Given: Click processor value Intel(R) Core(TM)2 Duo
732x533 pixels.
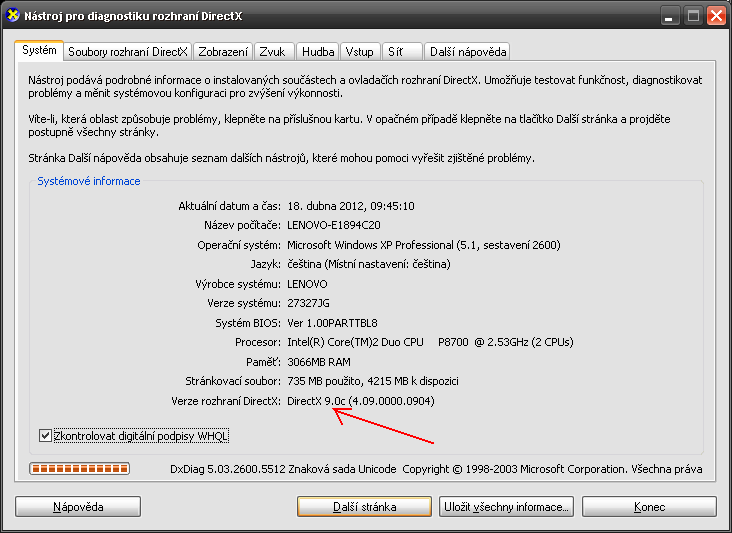Looking at the screenshot, I should pyautogui.click(x=430, y=342).
